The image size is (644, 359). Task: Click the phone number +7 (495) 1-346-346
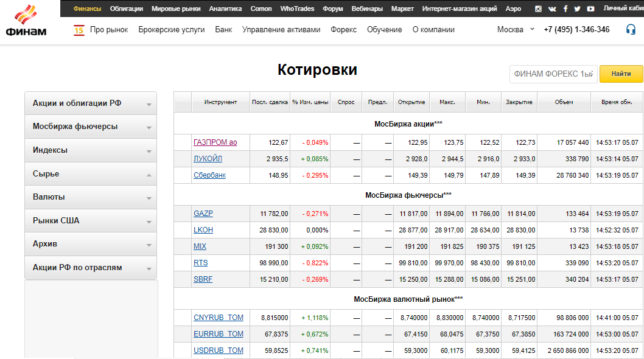[x=576, y=30]
